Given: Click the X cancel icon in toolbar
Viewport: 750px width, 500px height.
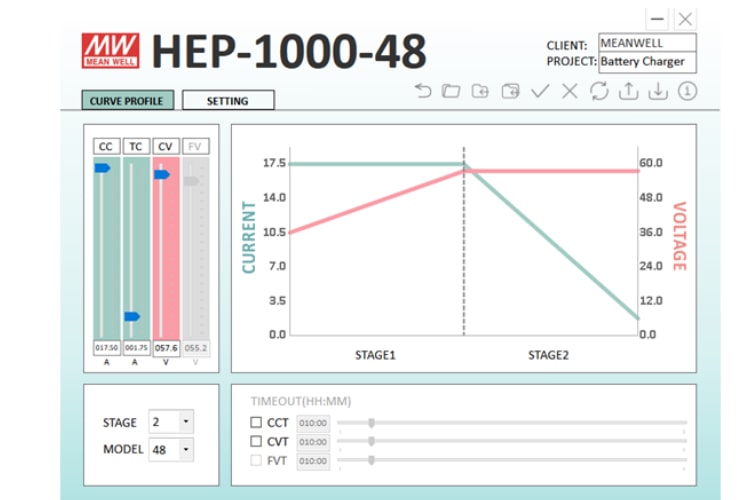Looking at the screenshot, I should coord(570,90).
